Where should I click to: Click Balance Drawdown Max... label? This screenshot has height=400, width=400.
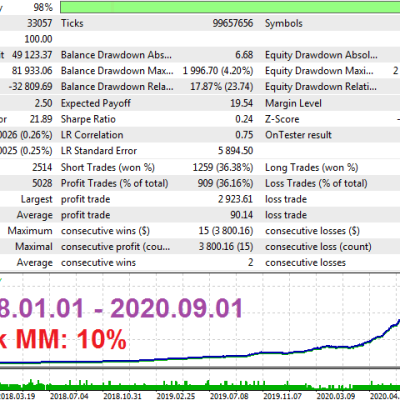tap(117, 71)
